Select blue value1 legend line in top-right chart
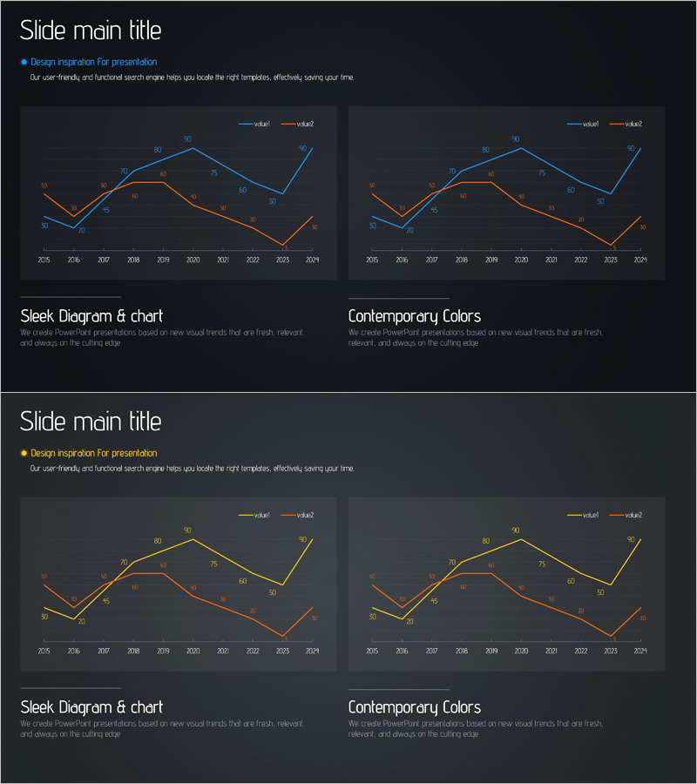This screenshot has height=784, width=697. point(573,125)
